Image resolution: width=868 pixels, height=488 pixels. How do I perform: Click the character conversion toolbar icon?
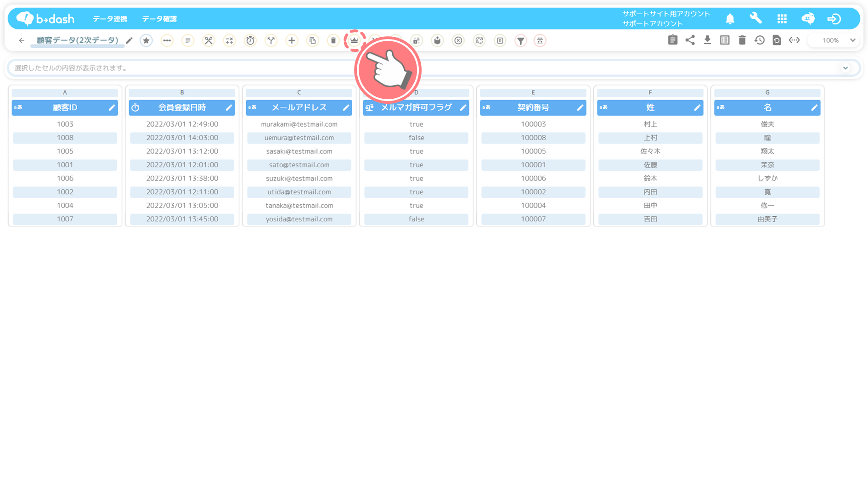coord(479,40)
